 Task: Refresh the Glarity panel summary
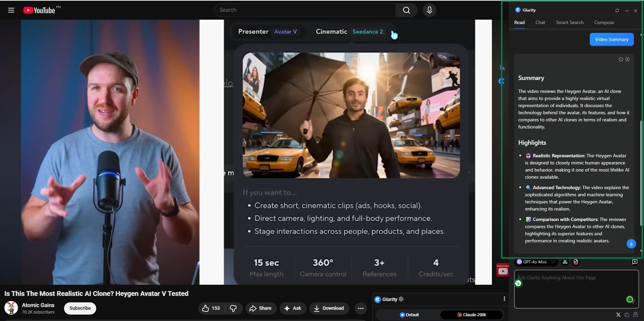click(617, 11)
